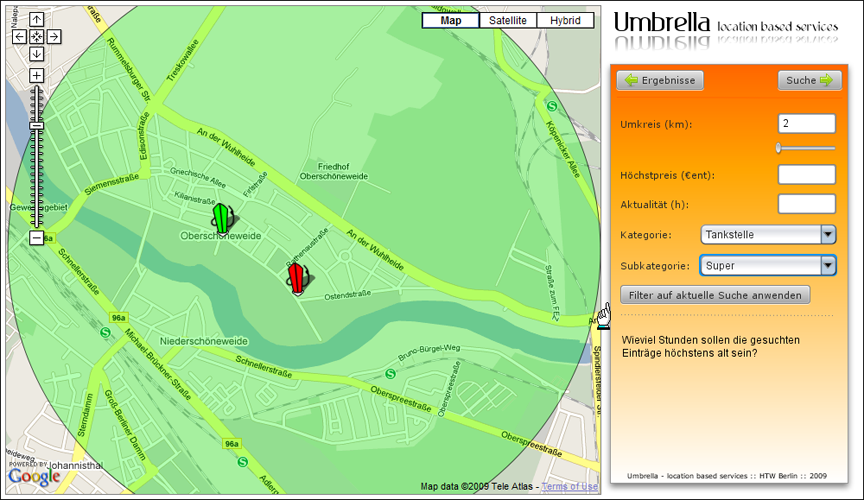The height and width of the screenshot is (500, 864).
Task: Pan the map up with arrow button
Action: (x=36, y=20)
